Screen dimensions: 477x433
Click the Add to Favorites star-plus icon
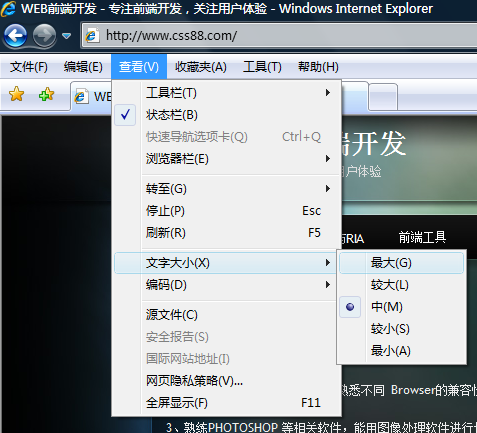coord(46,94)
